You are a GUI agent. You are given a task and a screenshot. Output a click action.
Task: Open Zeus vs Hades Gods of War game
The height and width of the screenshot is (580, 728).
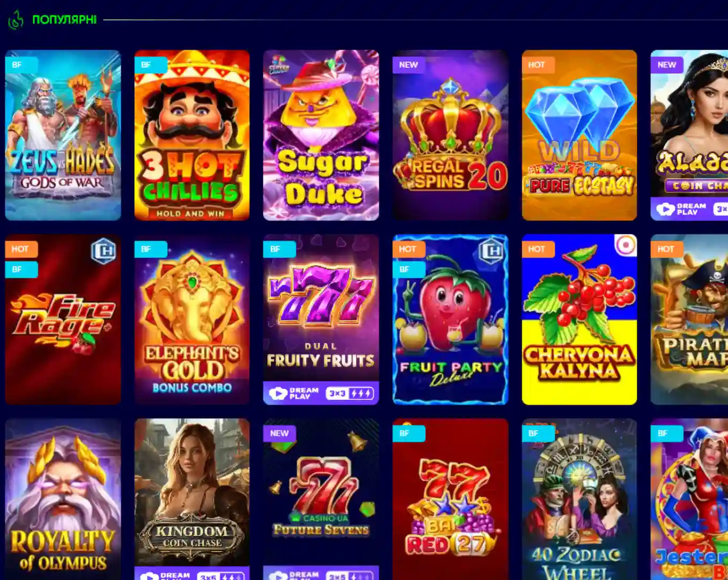(x=63, y=135)
